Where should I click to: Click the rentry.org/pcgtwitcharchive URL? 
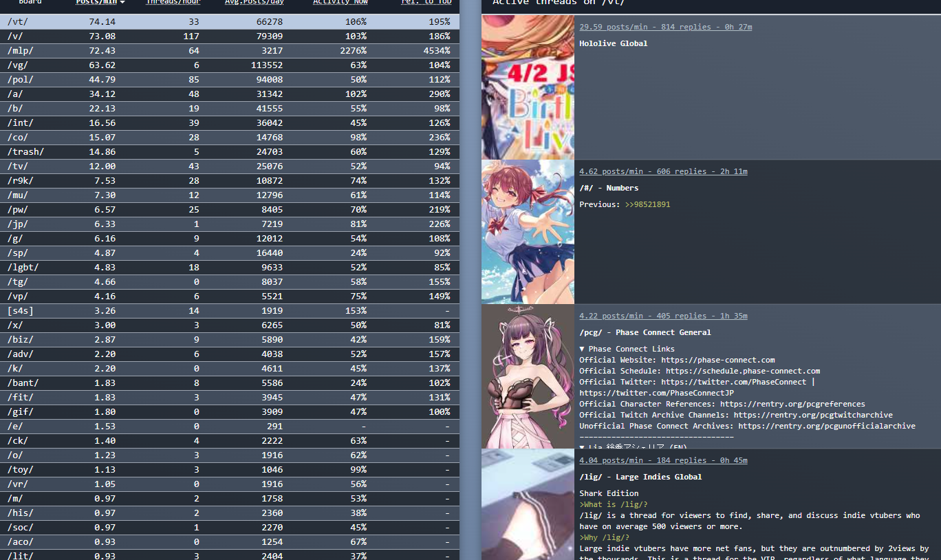[x=813, y=415]
